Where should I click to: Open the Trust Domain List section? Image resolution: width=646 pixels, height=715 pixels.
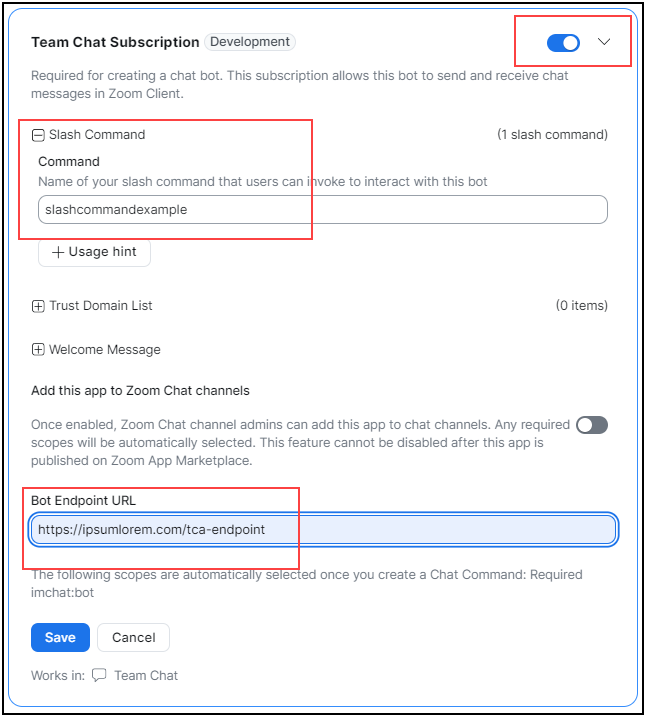[x=101, y=306]
